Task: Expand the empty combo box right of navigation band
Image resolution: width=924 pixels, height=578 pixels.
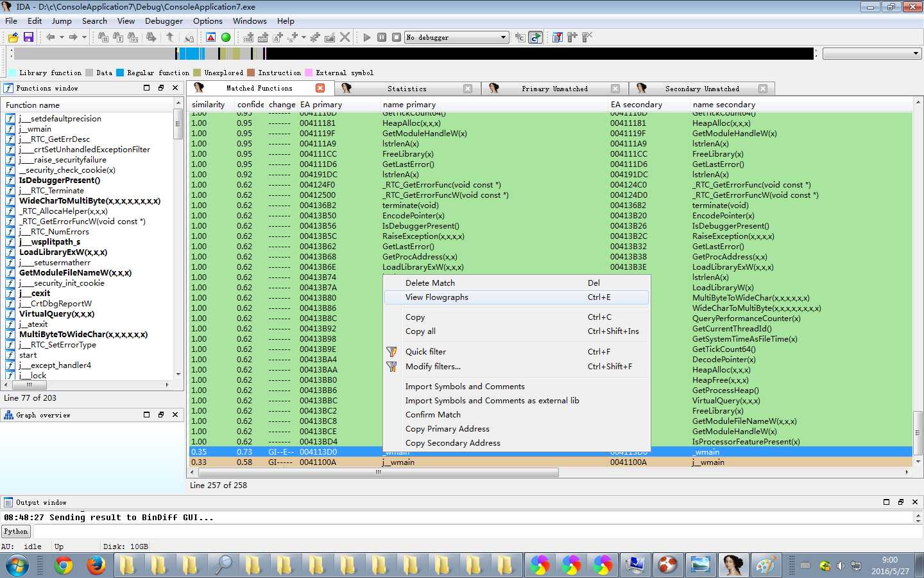Action: pyautogui.click(x=915, y=54)
